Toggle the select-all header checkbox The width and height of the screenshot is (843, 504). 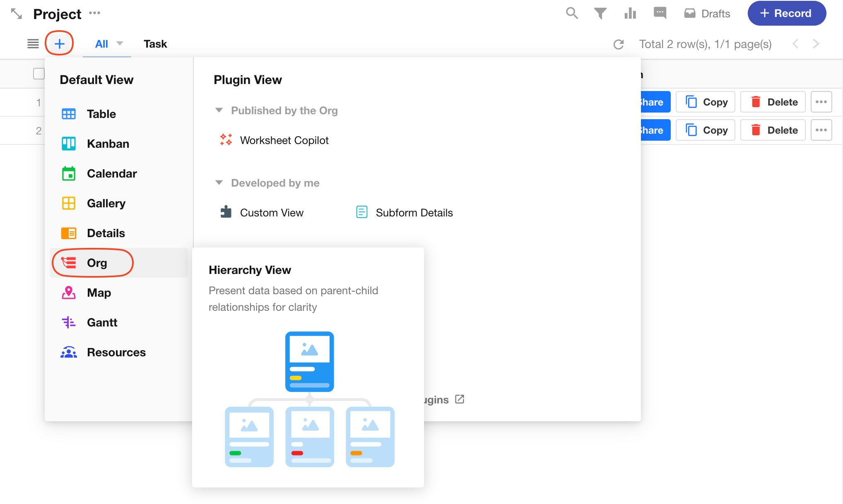click(x=39, y=74)
